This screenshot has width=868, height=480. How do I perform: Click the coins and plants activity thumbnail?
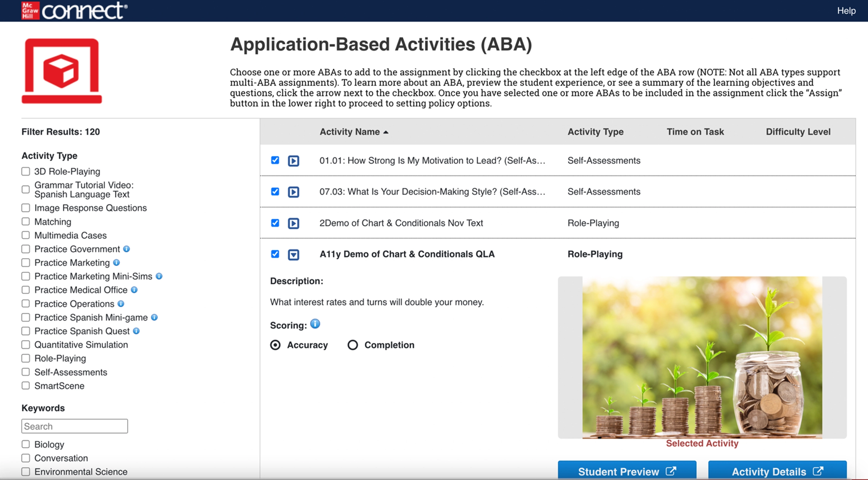[x=702, y=357]
